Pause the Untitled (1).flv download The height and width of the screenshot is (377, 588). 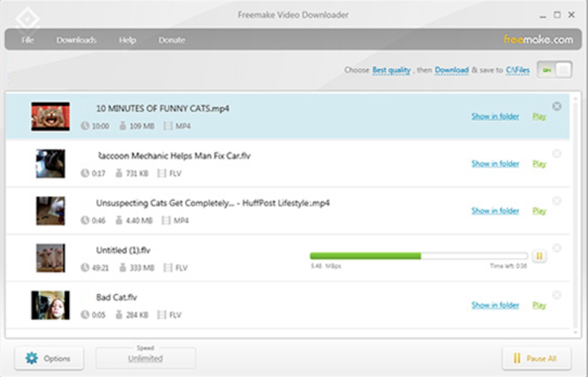click(539, 256)
